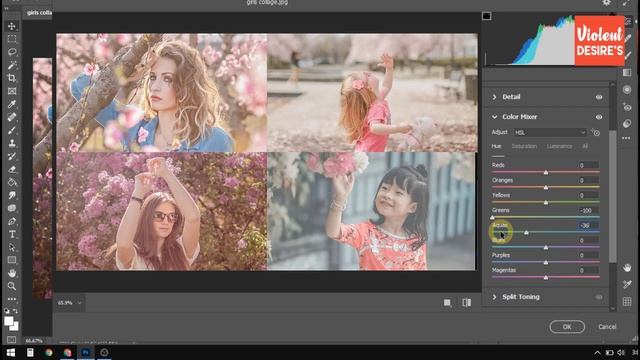This screenshot has height=360, width=640.
Task: Open the Camera Raw radial filter tool
Action: coord(627,89)
